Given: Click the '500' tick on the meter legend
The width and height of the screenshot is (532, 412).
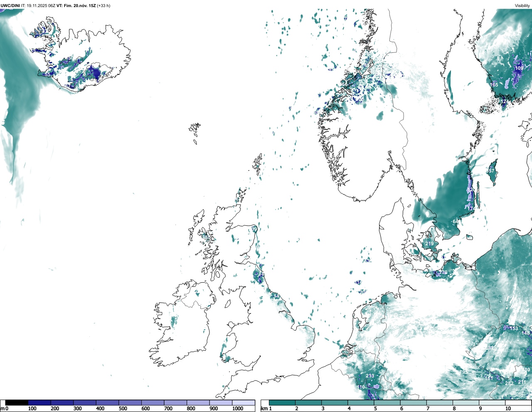Looking at the screenshot, I should (x=123, y=409).
